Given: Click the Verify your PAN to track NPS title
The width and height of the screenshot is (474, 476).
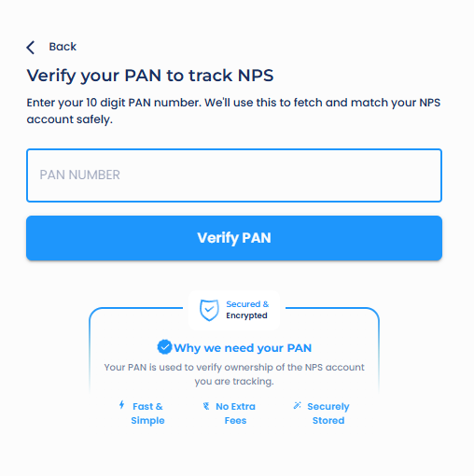Looking at the screenshot, I should [x=150, y=76].
